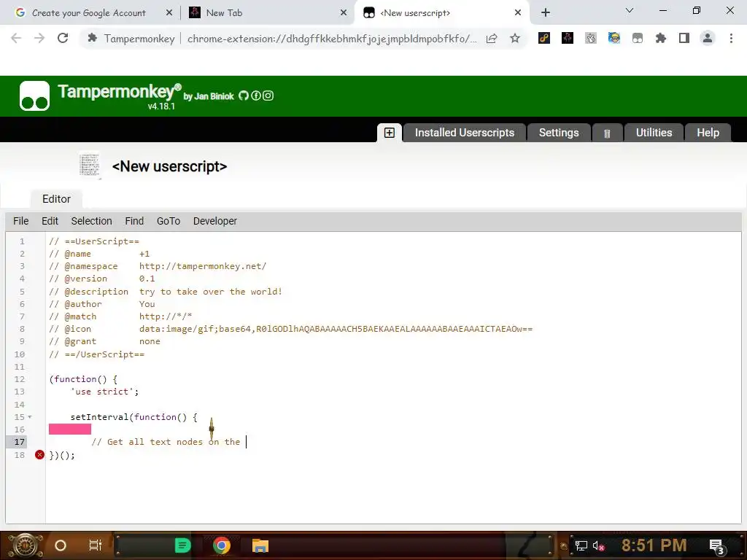Open Task View on the taskbar
This screenshot has height=560, width=747.
tap(96, 545)
